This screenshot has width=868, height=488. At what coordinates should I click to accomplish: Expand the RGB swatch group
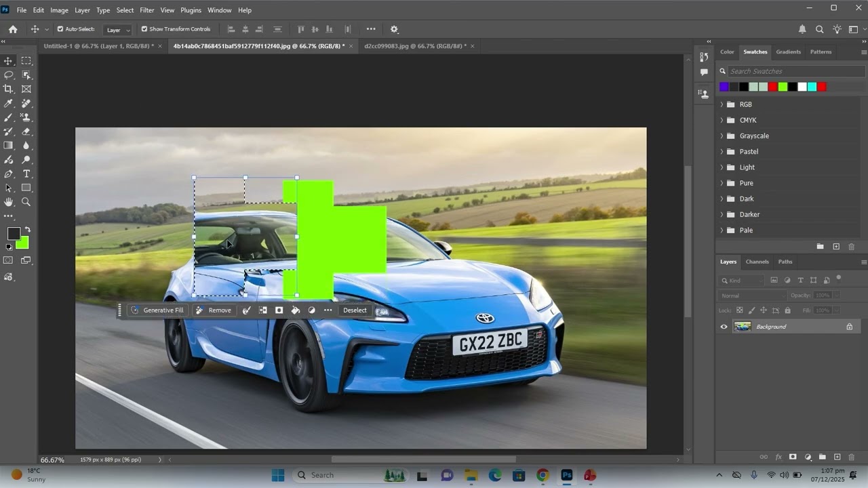pyautogui.click(x=722, y=104)
